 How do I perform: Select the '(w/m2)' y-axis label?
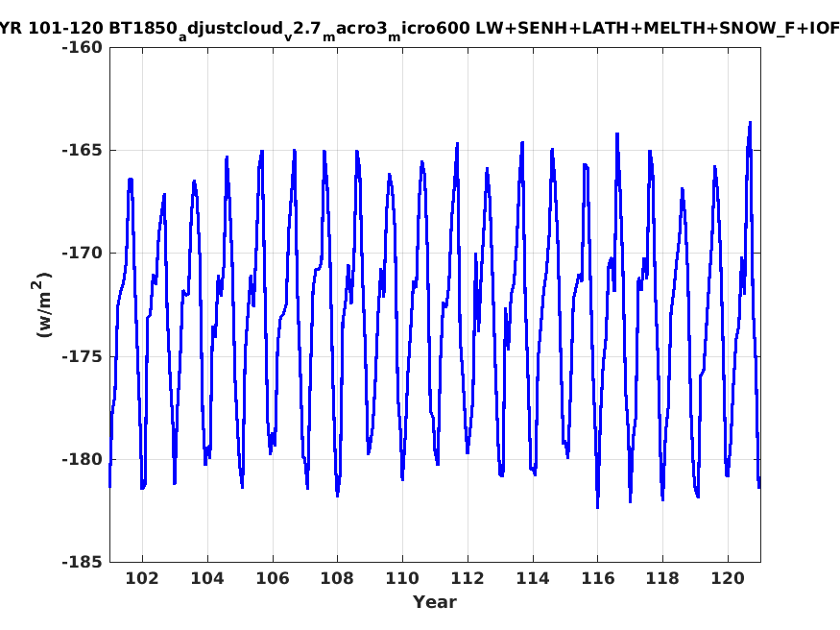point(42,304)
